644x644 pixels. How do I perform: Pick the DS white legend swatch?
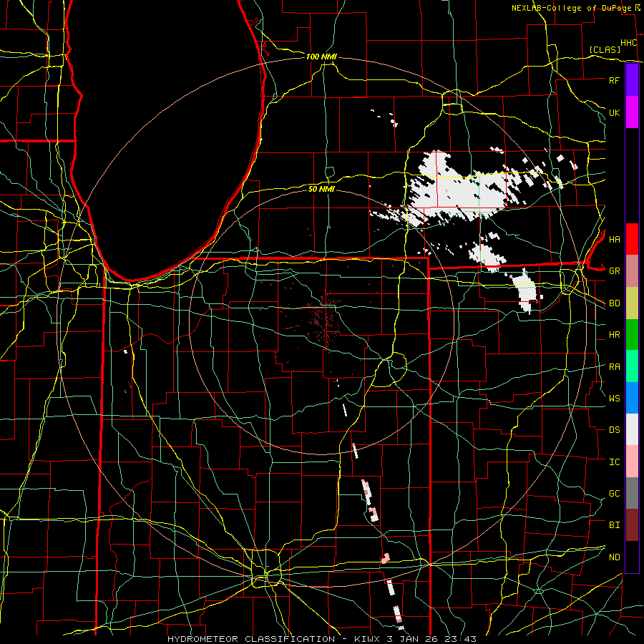click(x=632, y=429)
